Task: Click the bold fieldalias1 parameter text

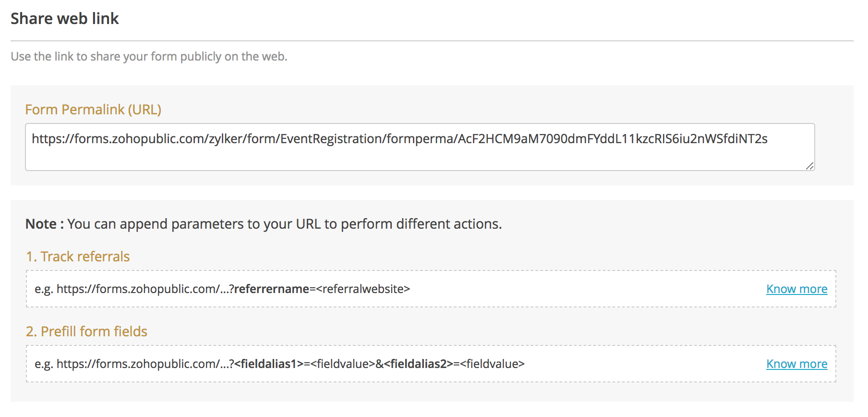Action: coord(269,364)
